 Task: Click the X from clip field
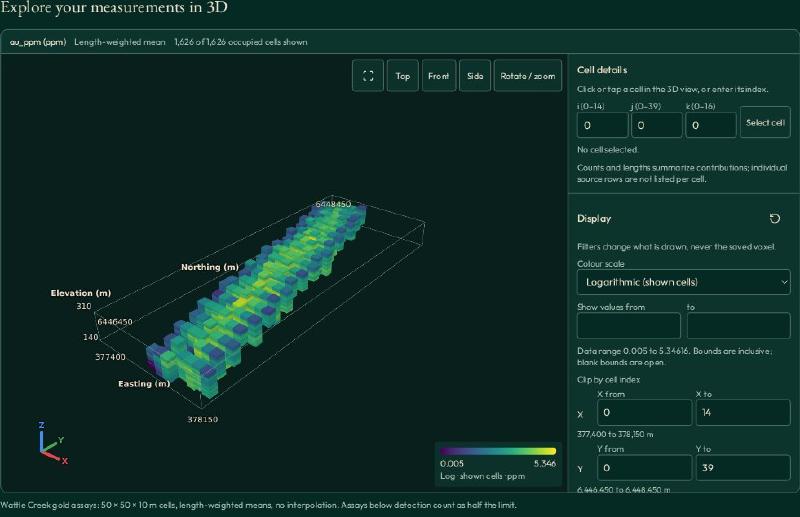click(x=644, y=412)
